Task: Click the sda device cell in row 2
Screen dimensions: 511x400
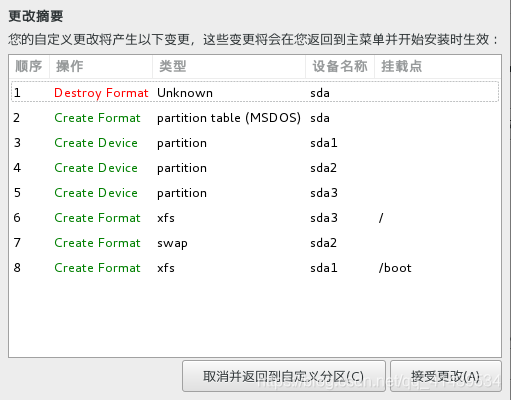Action: coord(320,118)
